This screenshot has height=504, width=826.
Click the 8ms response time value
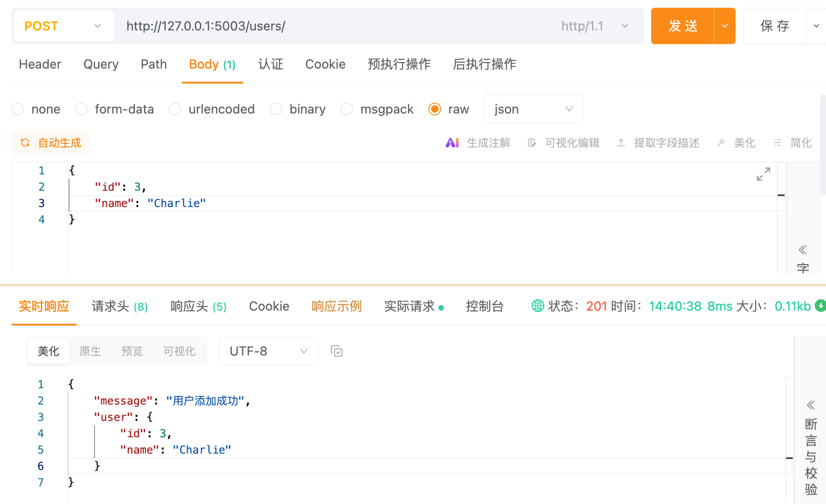tap(720, 306)
